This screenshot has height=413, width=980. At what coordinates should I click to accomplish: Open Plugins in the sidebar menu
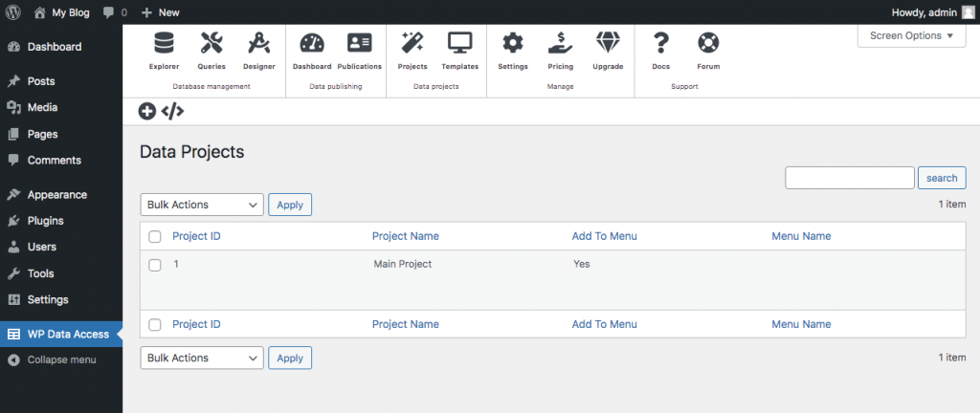[x=45, y=221]
